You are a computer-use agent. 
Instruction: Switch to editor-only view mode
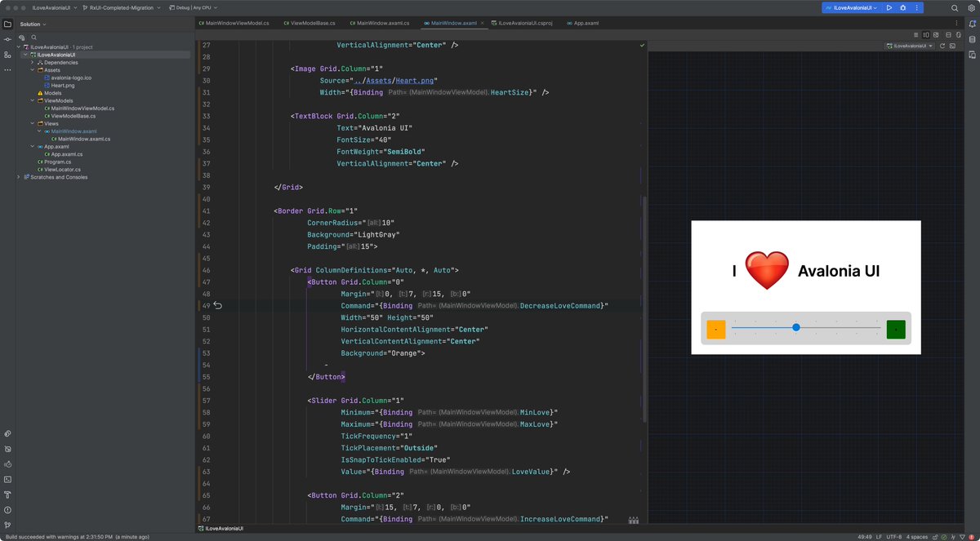[x=916, y=35]
